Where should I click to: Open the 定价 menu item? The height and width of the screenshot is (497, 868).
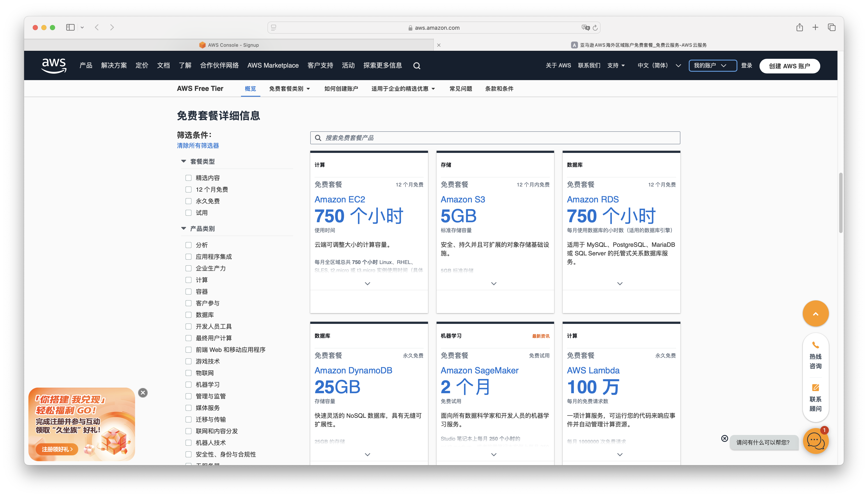point(142,65)
